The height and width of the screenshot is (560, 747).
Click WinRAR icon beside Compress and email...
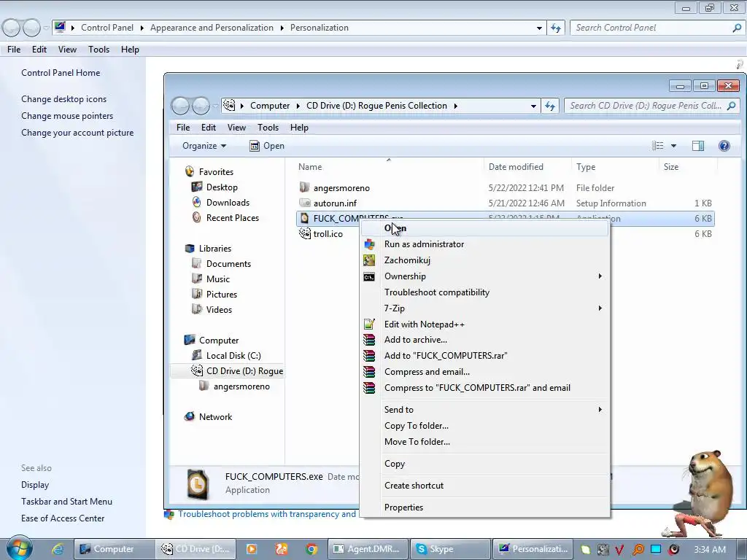(369, 372)
